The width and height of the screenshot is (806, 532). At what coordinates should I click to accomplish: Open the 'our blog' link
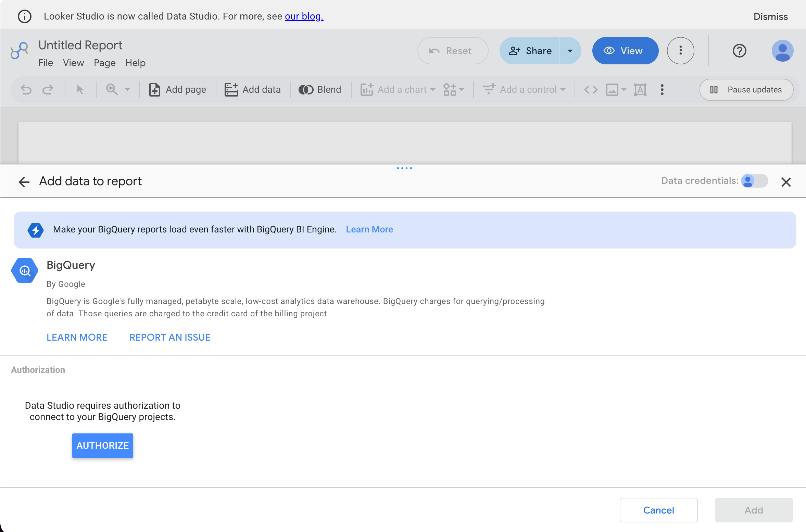(x=304, y=16)
